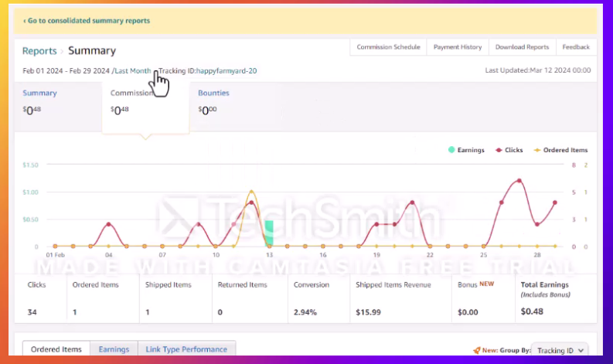
Task: Click the Last Updated Mar 12 2024 text
Action: point(538,70)
